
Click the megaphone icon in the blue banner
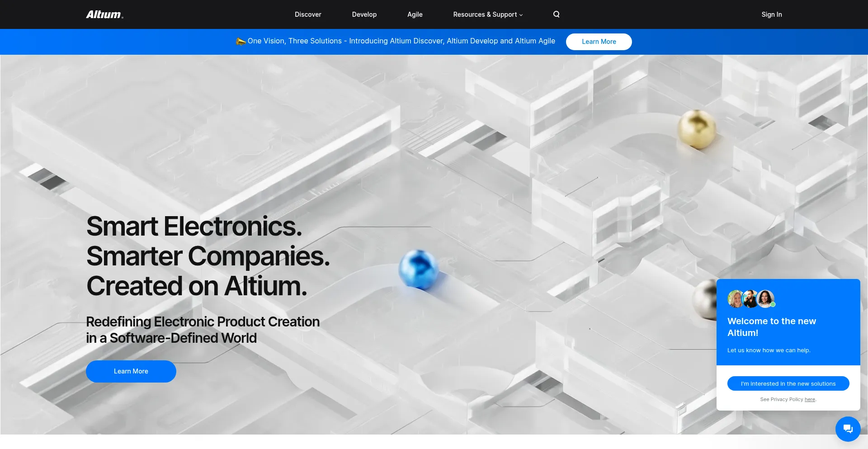pos(241,42)
